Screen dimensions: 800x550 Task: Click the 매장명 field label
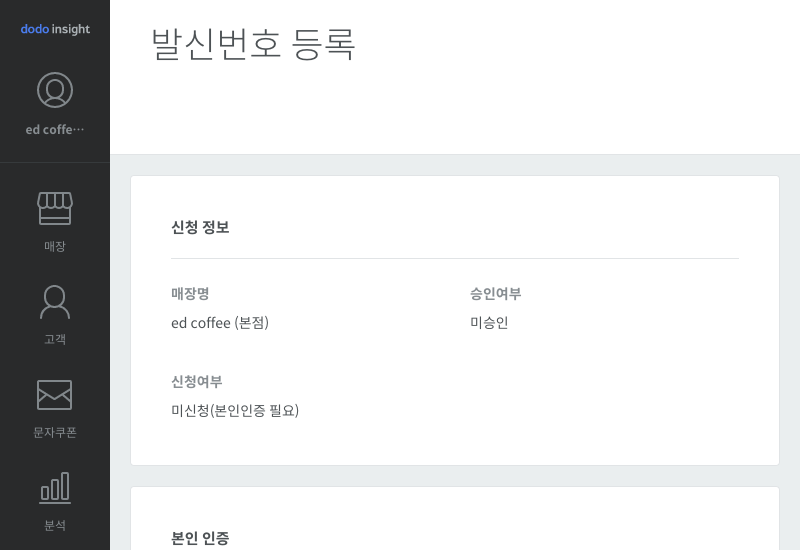[190, 294]
